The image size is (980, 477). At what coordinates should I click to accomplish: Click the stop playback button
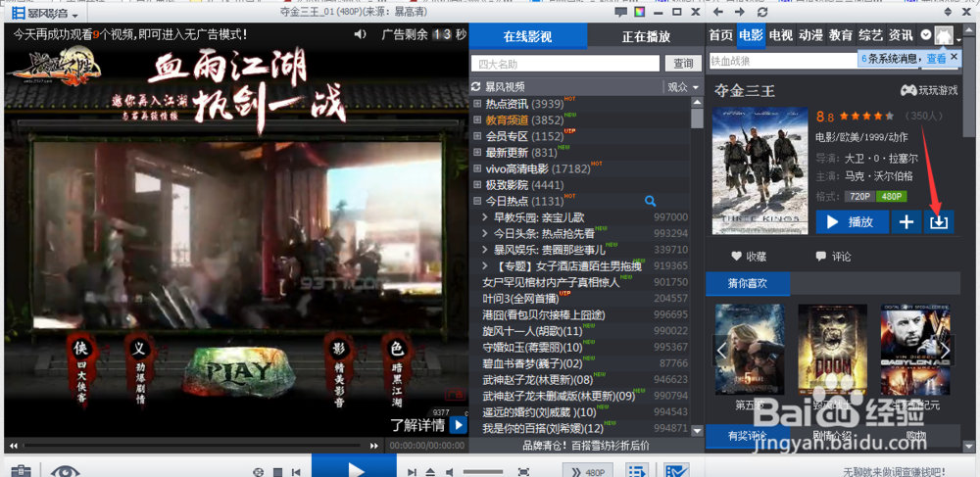278,472
